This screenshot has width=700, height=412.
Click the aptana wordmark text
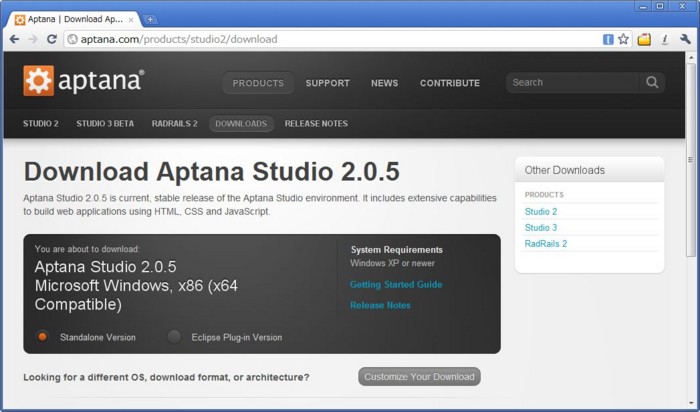click(101, 80)
